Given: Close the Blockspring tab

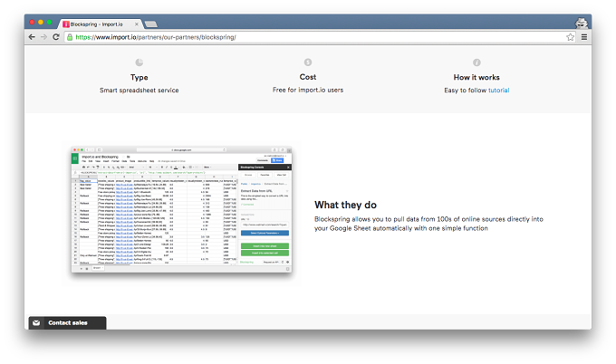Looking at the screenshot, I should coord(136,24).
